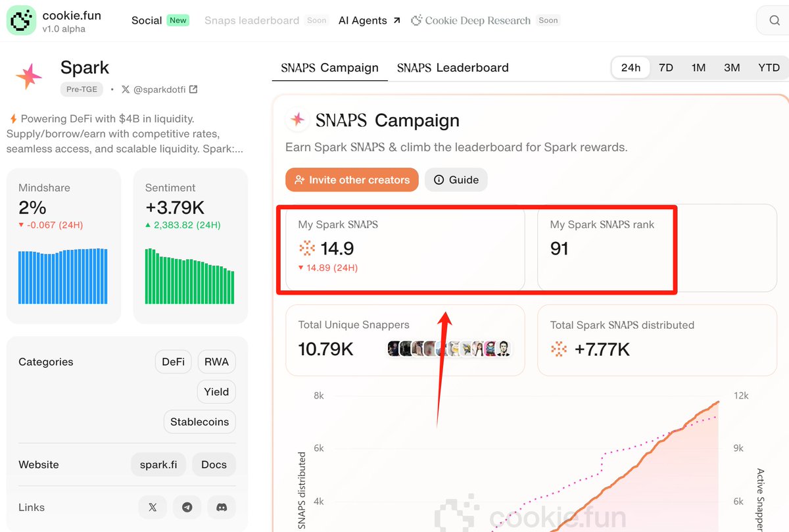789x532 pixels.
Task: Click the SNAPS icon beside 14.9
Action: (x=306, y=248)
